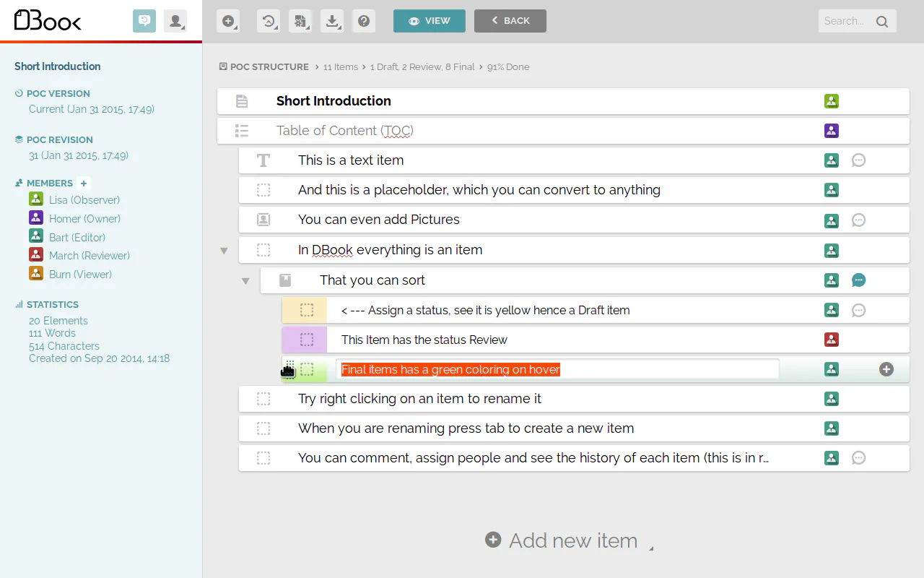Click the download export toolbar icon

click(332, 21)
